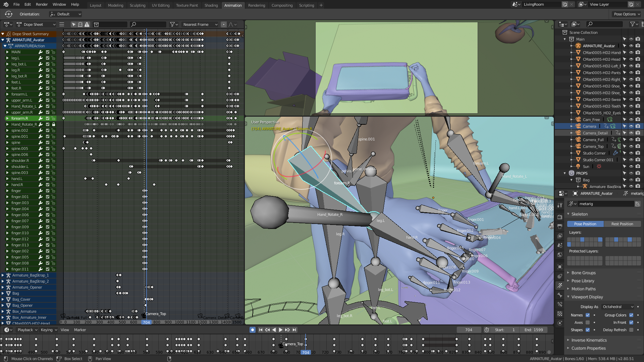The width and height of the screenshot is (644, 362).
Task: Enable Delay Refresh checkbox
Action: point(631,330)
